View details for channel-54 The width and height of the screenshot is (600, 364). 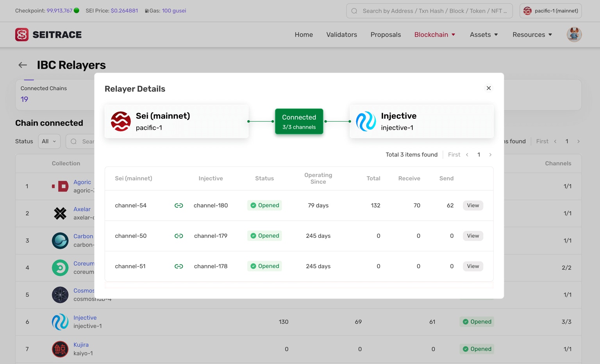473,205
